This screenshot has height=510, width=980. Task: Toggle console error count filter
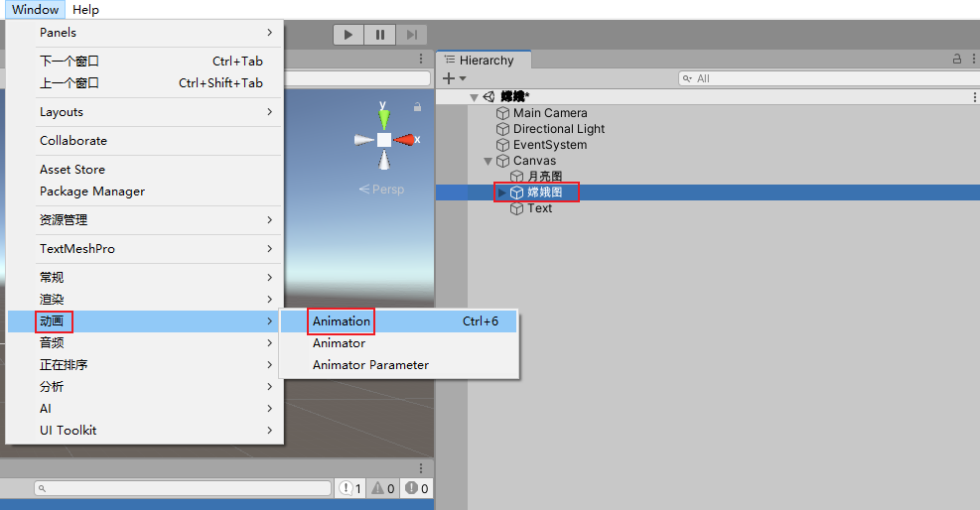click(x=416, y=488)
